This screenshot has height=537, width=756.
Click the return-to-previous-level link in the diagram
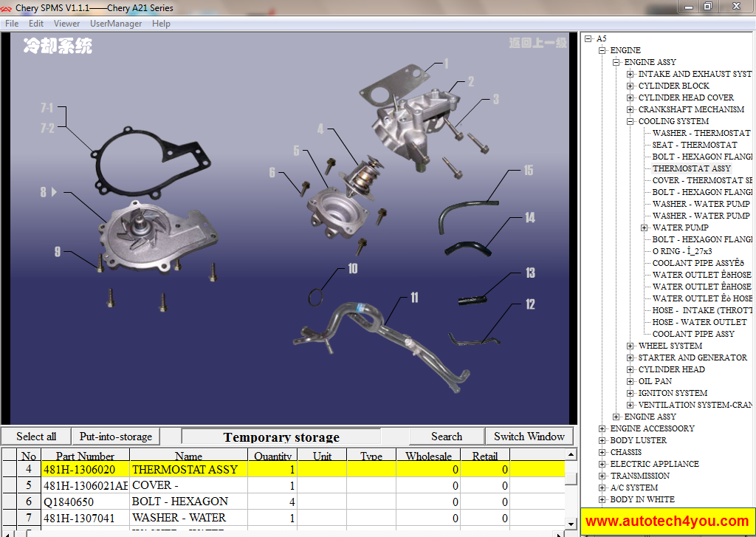[537, 43]
